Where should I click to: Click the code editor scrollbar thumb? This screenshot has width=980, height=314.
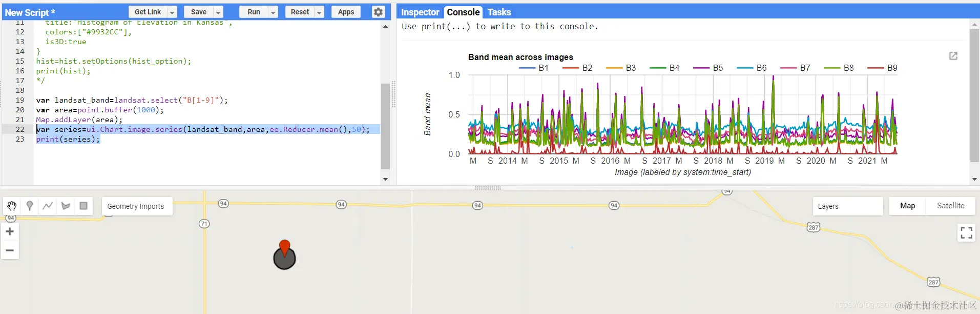coord(385,126)
